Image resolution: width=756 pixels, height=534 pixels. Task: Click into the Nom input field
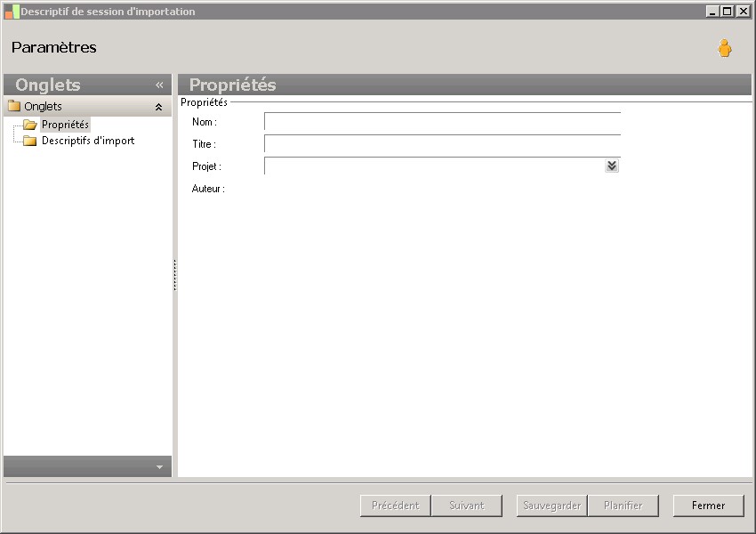(442, 122)
